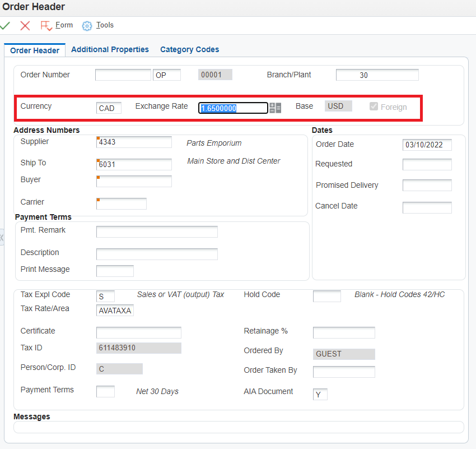Click the Pmt. Remark input field
This screenshot has width=476, height=449.
[157, 232]
